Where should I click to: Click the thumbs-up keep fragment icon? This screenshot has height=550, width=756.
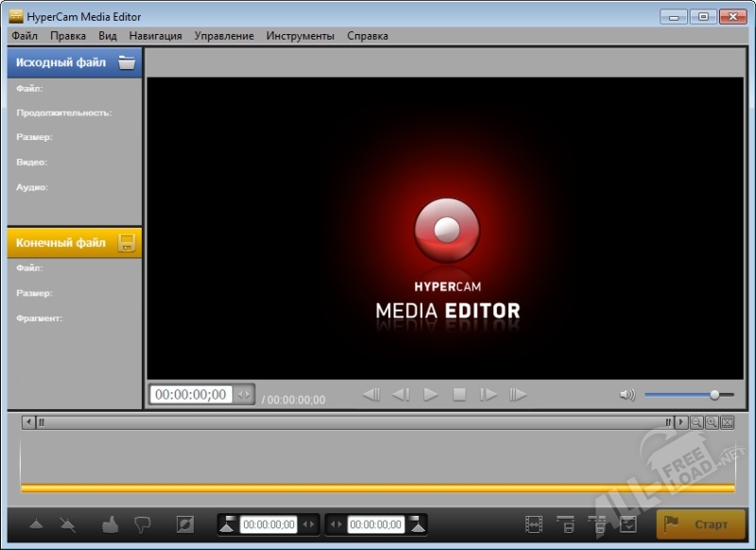pos(111,524)
